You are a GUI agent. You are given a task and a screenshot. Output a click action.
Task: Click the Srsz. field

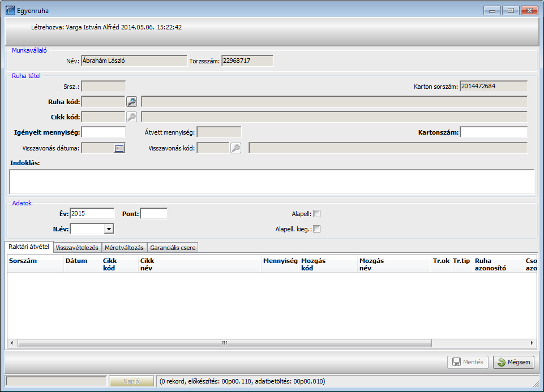(x=104, y=86)
